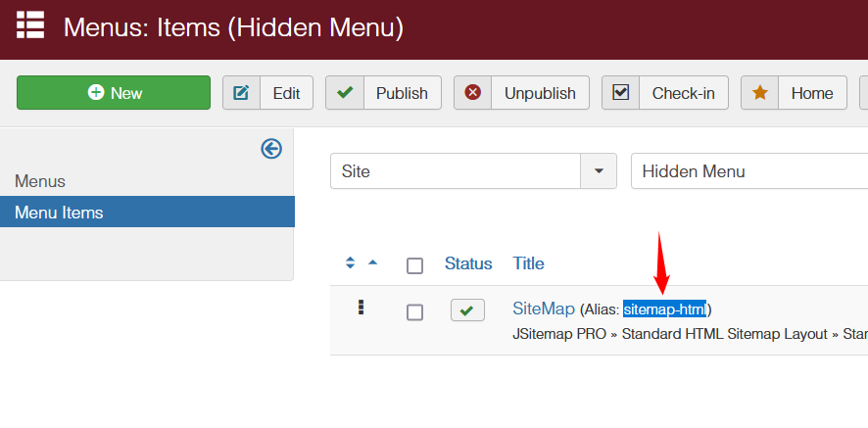This screenshot has height=428, width=868.
Task: Open Menus in the sidebar
Action: [x=40, y=181]
